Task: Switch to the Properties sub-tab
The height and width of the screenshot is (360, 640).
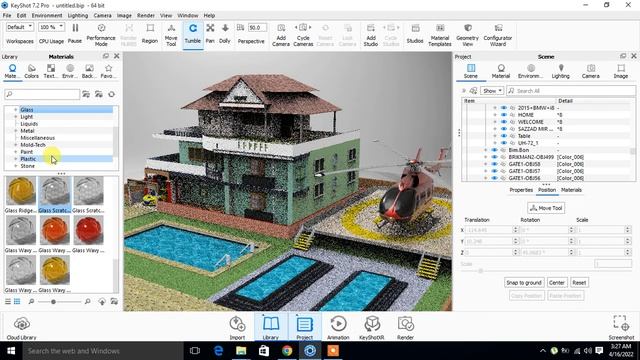Action: click(x=521, y=190)
